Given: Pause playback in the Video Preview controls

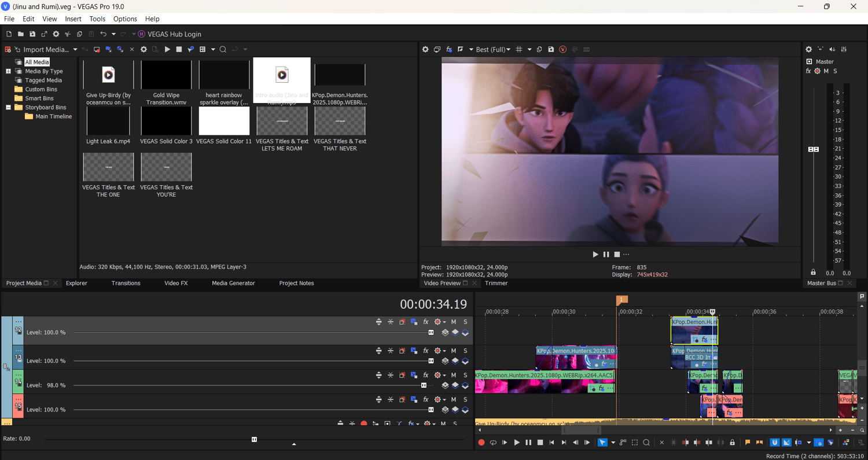Looking at the screenshot, I should [x=606, y=254].
